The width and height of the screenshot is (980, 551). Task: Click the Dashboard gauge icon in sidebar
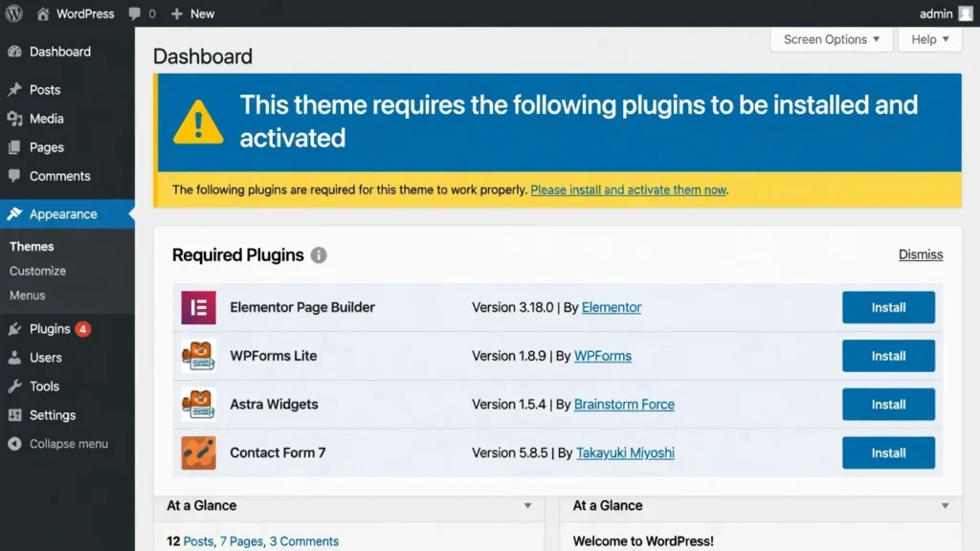tap(15, 52)
